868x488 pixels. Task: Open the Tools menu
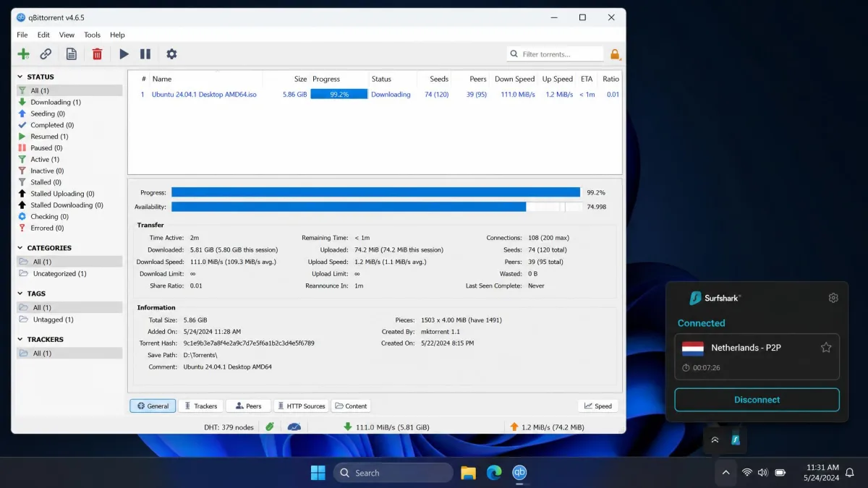pyautogui.click(x=92, y=35)
